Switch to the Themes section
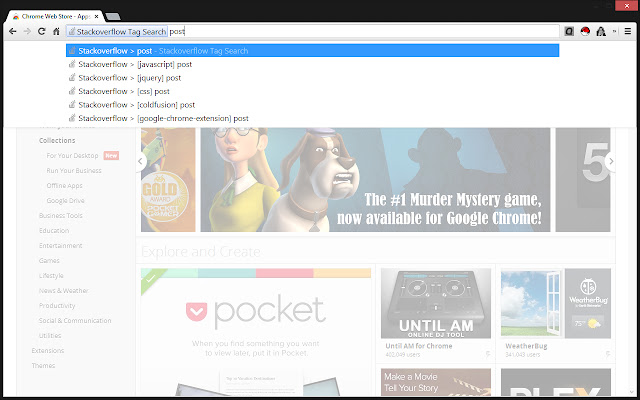The height and width of the screenshot is (400, 640). [43, 366]
